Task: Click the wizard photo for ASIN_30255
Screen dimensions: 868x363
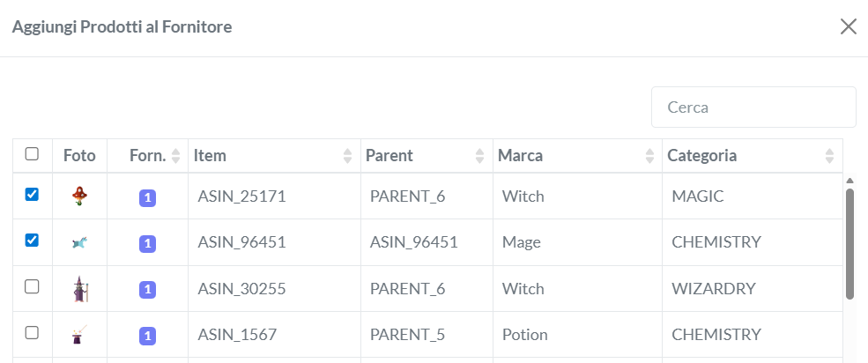Action: click(80, 288)
